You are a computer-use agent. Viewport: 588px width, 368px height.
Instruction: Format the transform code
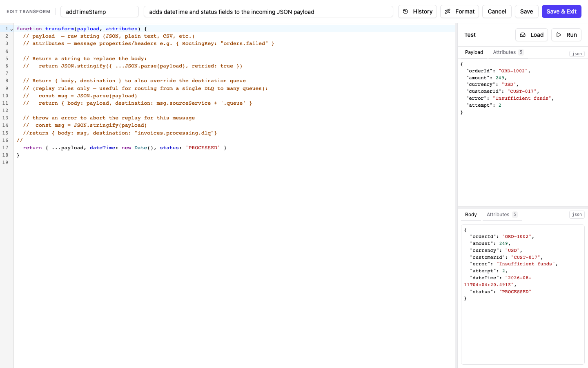coord(459,11)
